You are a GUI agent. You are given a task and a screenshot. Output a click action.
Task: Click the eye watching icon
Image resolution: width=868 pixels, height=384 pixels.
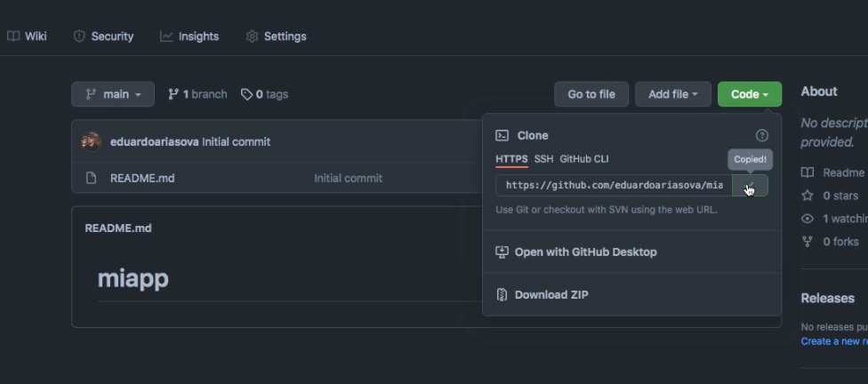coord(808,219)
